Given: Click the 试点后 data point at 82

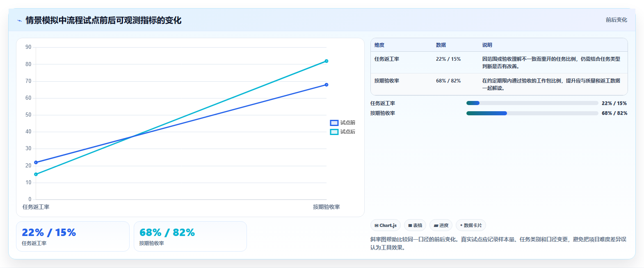Looking at the screenshot, I should tap(327, 61).
